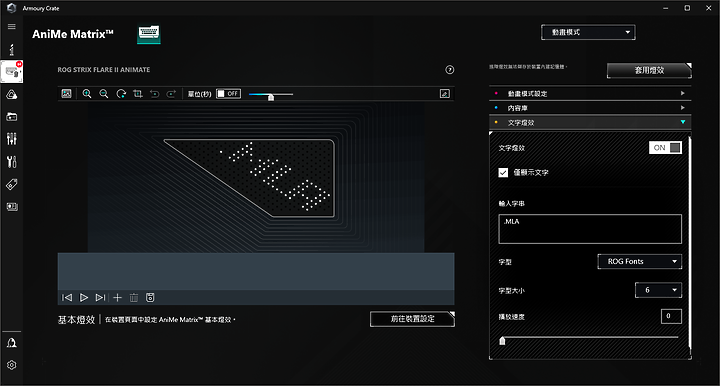Play the animation preview
Screen dimensions: 720x386
click(x=84, y=297)
